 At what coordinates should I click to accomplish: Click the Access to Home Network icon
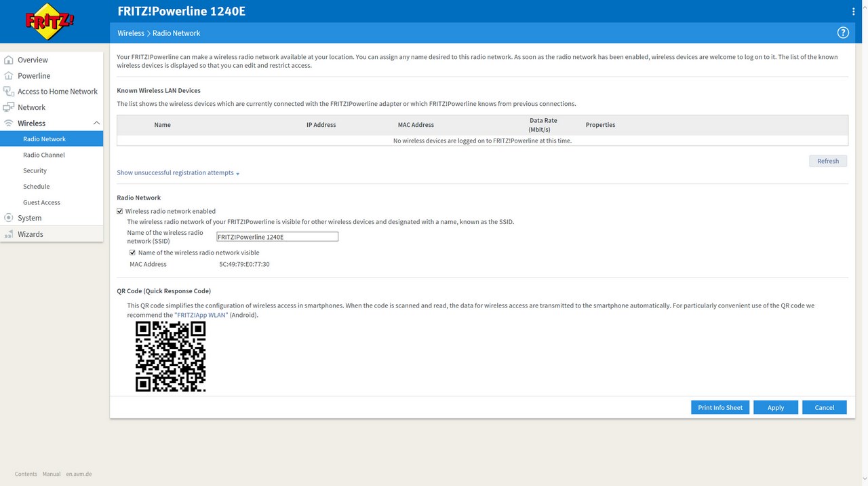tap(9, 91)
